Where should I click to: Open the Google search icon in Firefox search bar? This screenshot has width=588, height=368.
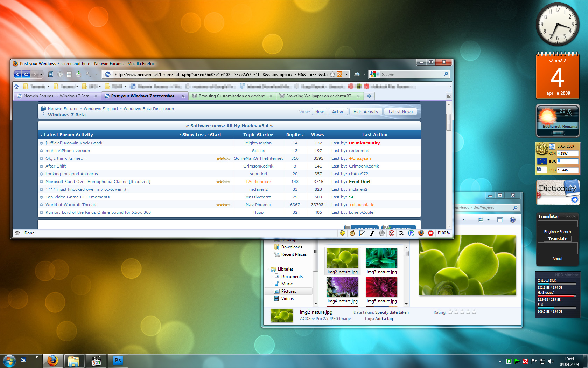(374, 74)
